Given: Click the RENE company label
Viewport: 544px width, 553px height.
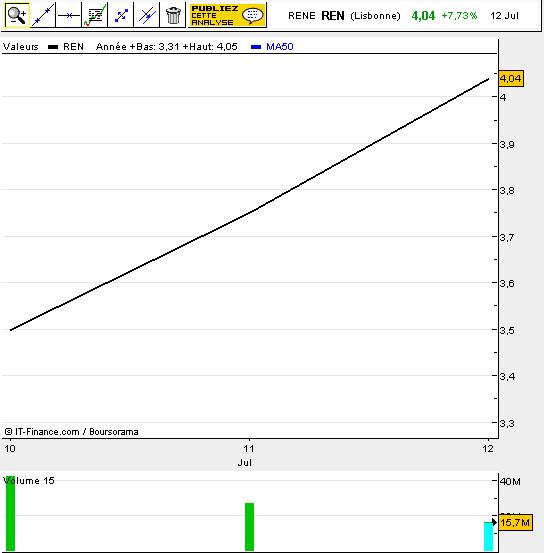Looking at the screenshot, I should tap(302, 16).
